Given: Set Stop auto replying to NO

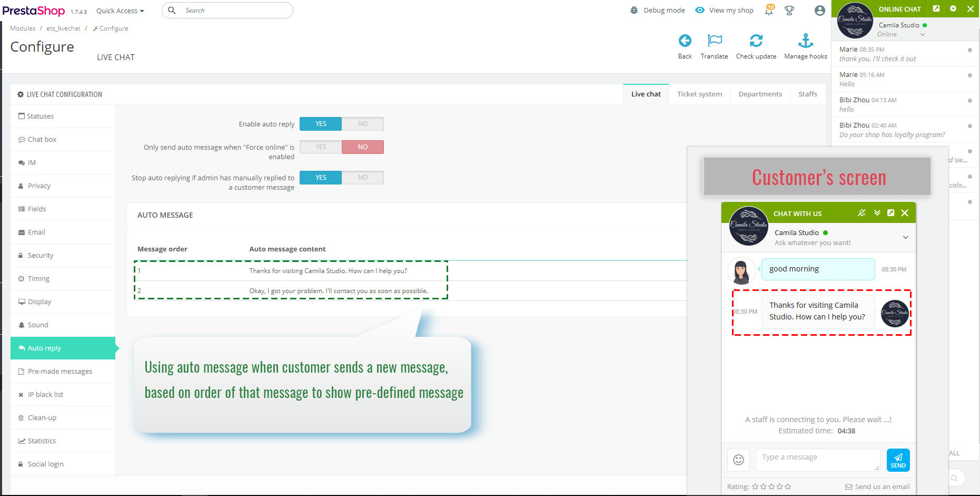Looking at the screenshot, I should (363, 178).
